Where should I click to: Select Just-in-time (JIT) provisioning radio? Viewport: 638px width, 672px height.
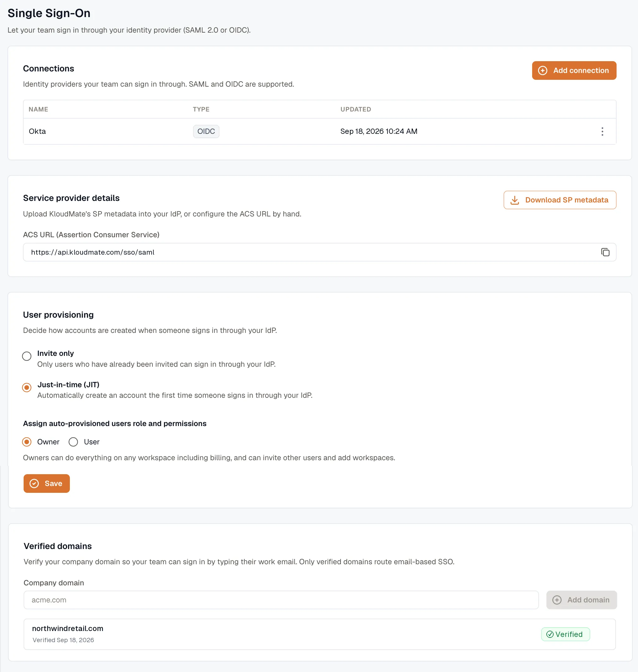[x=26, y=387]
